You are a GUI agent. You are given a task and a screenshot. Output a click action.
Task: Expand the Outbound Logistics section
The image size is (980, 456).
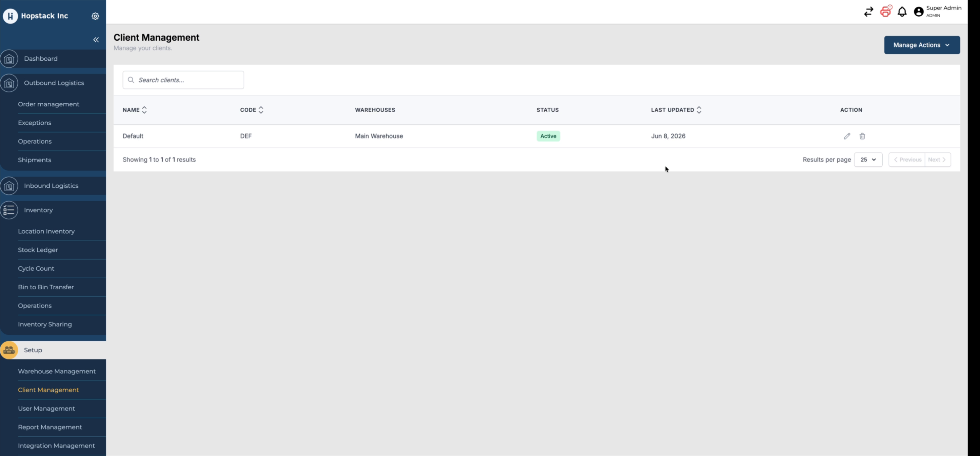point(54,83)
